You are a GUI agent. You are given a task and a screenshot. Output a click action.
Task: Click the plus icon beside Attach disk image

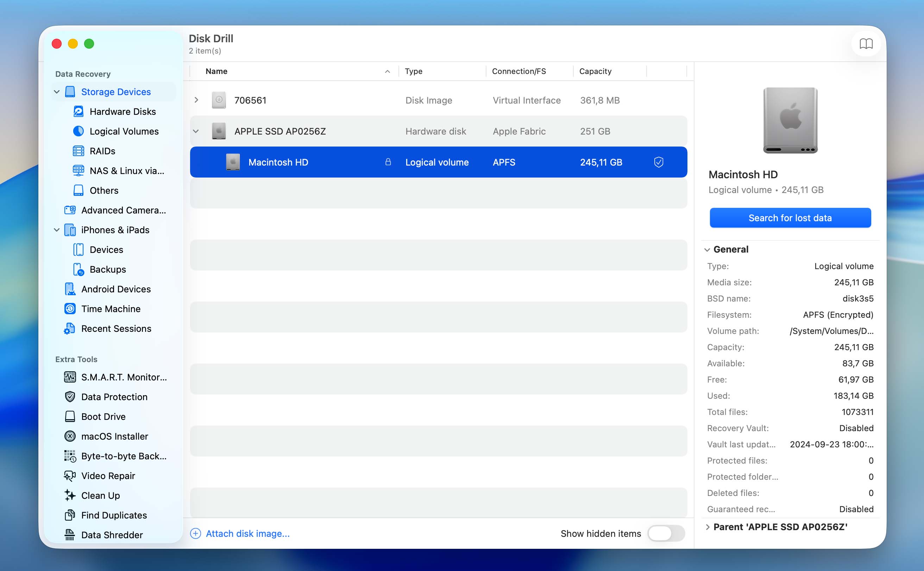tap(195, 533)
